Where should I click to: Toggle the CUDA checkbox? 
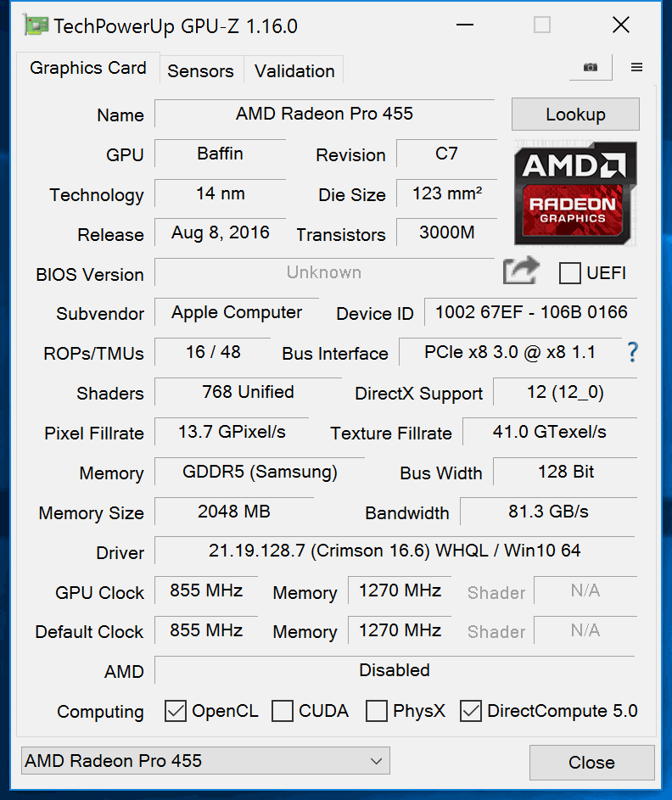(283, 711)
